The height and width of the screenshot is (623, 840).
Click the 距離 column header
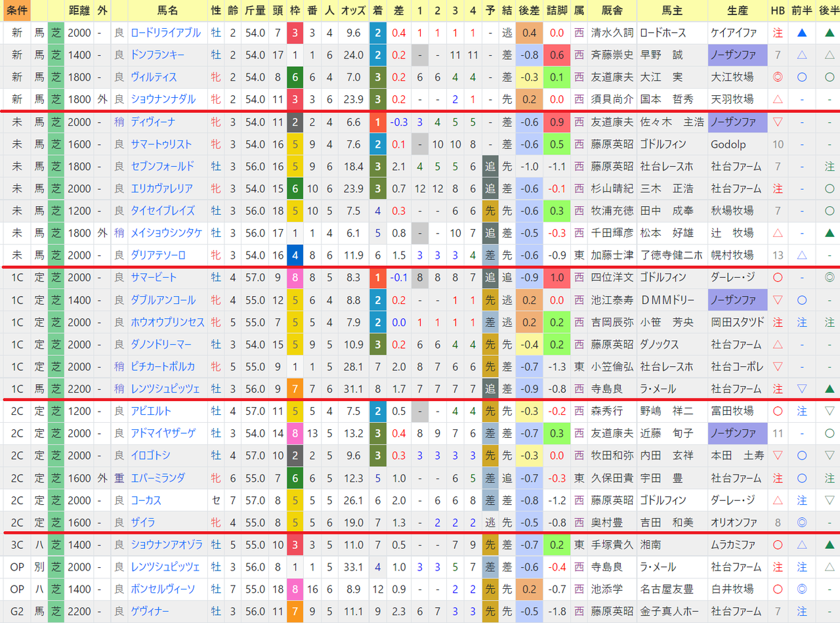[x=79, y=11]
